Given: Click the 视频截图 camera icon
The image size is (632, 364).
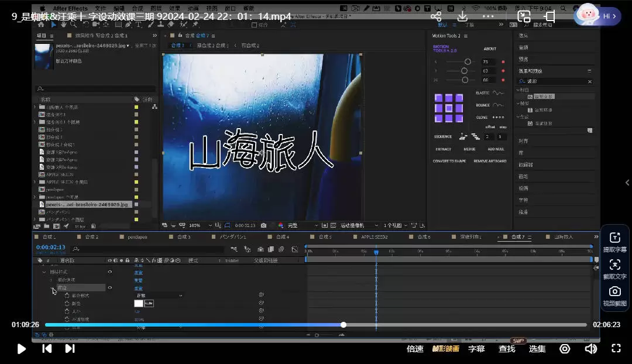Looking at the screenshot, I should [x=614, y=292].
